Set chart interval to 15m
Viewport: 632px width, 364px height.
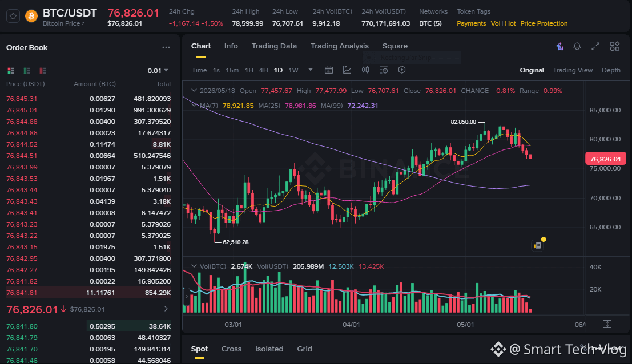[x=232, y=70]
